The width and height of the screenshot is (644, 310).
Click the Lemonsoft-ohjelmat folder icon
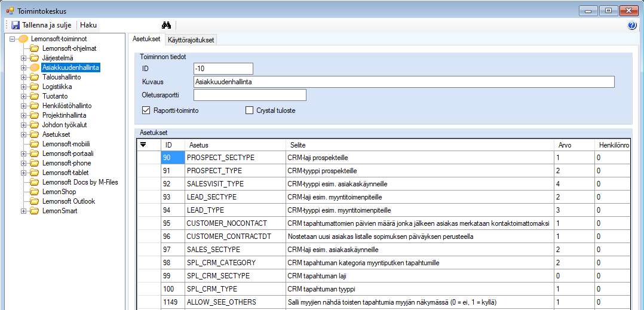(35, 48)
